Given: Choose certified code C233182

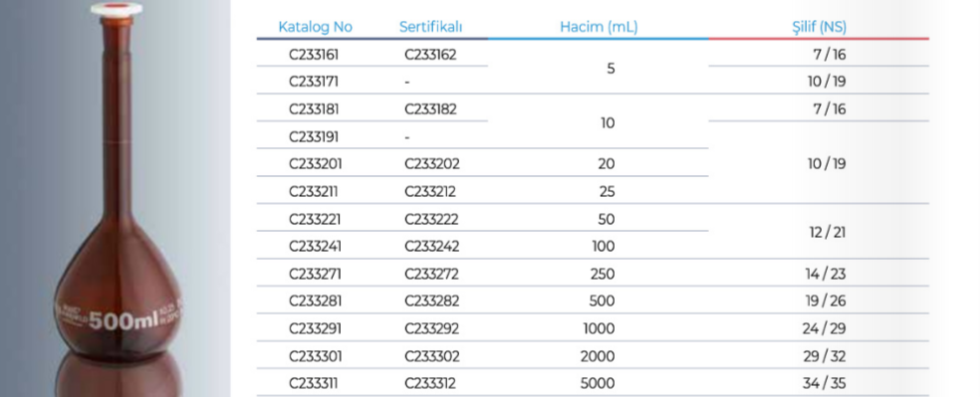Looking at the screenshot, I should [430, 109].
